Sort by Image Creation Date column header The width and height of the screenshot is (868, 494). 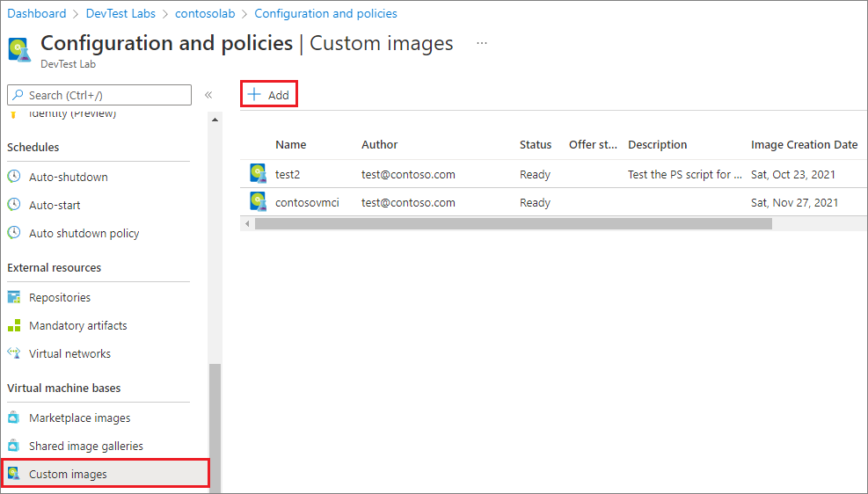coord(804,144)
